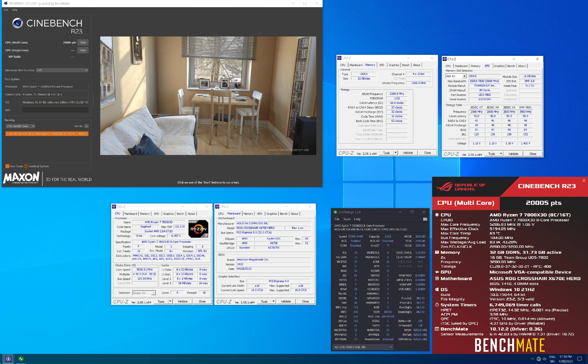Open the Slot #2 memory slot dropdown
The image size is (588, 364).
coord(456,76)
